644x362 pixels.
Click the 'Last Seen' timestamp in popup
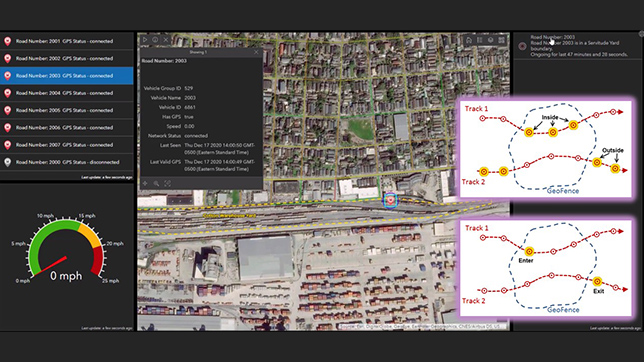pos(220,149)
